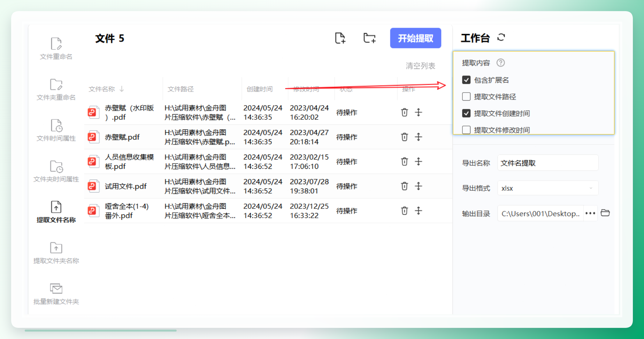The height and width of the screenshot is (339, 644).
Task: Select file name 赤壁赋（水印版）.pdf
Action: point(129,112)
